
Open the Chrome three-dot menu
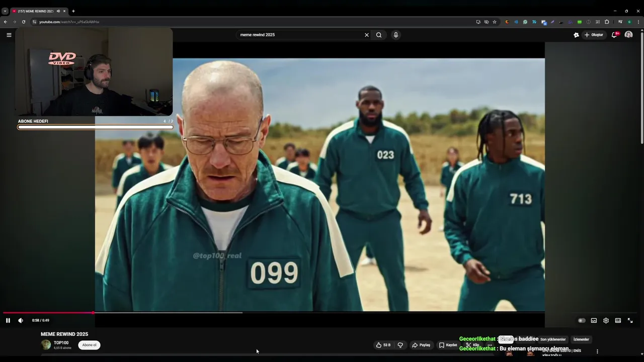click(638, 22)
